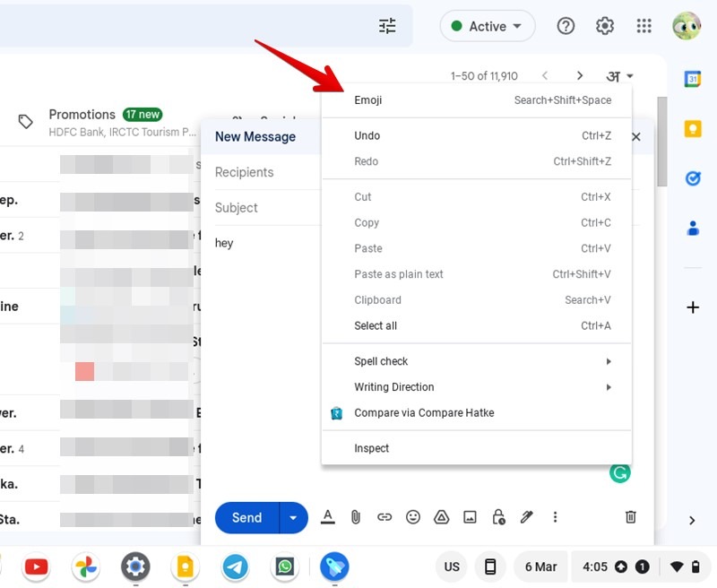Image resolution: width=717 pixels, height=588 pixels.
Task: Expand the Spell check submenu
Action: coord(380,361)
